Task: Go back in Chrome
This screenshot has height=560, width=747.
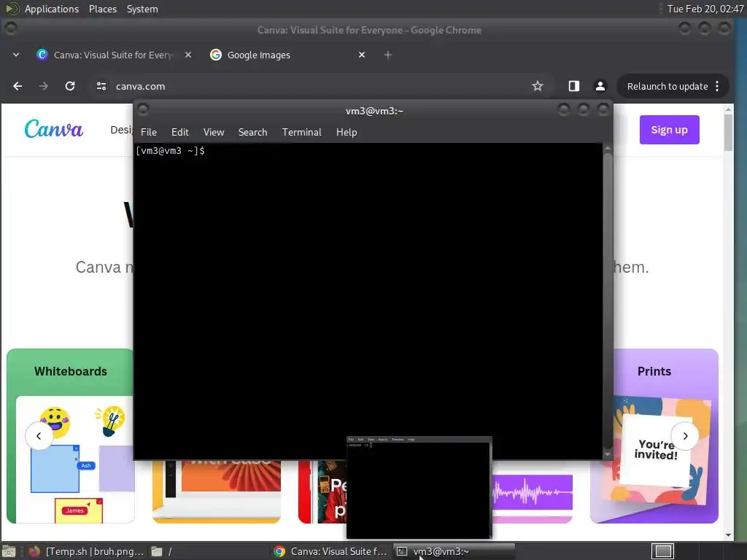Action: click(x=18, y=86)
